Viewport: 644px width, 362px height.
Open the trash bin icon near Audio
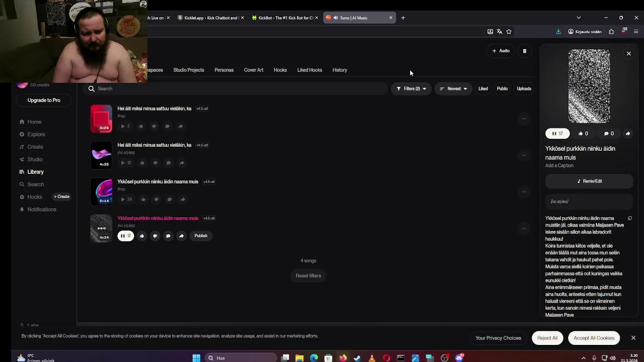coord(524,51)
